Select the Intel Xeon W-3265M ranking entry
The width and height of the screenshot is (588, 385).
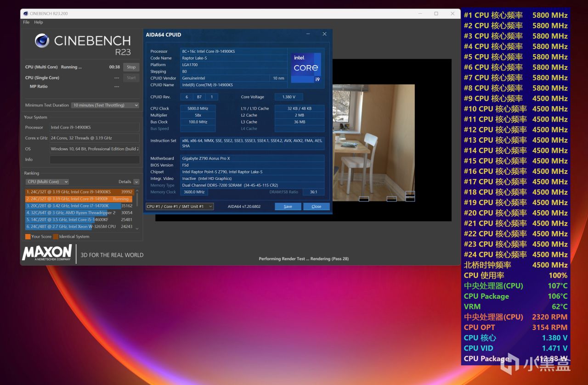(x=79, y=226)
